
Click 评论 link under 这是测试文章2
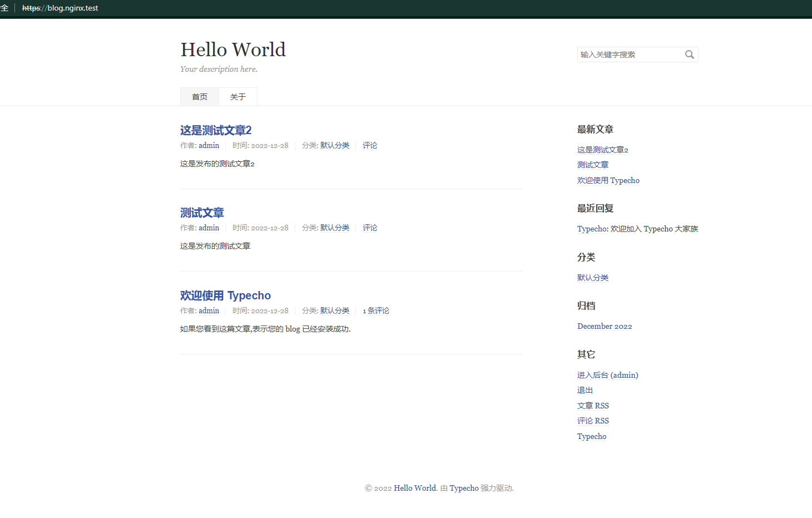coord(370,145)
